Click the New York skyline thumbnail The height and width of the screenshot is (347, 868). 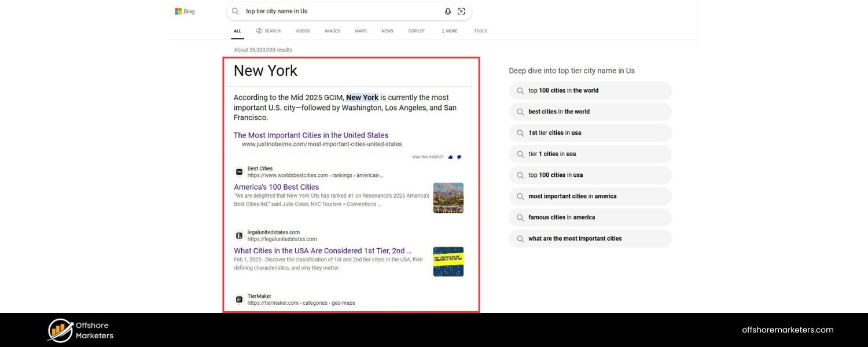[x=448, y=197]
